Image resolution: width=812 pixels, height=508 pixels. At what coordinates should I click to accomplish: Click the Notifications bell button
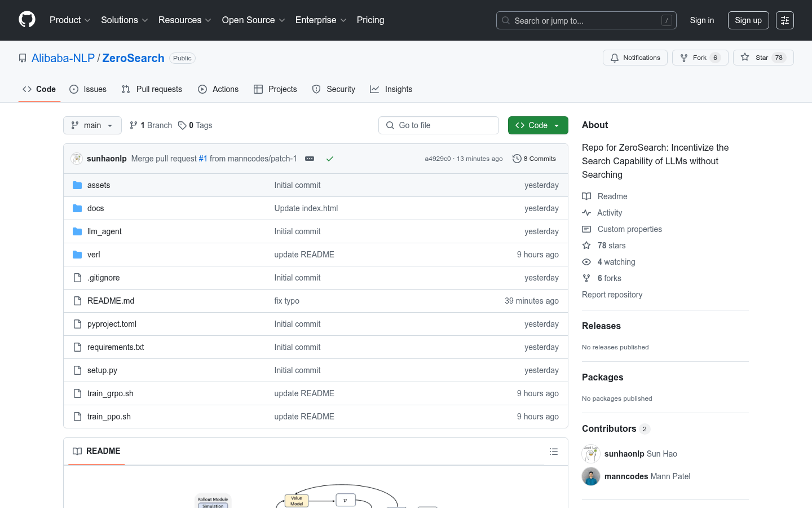[x=635, y=58]
